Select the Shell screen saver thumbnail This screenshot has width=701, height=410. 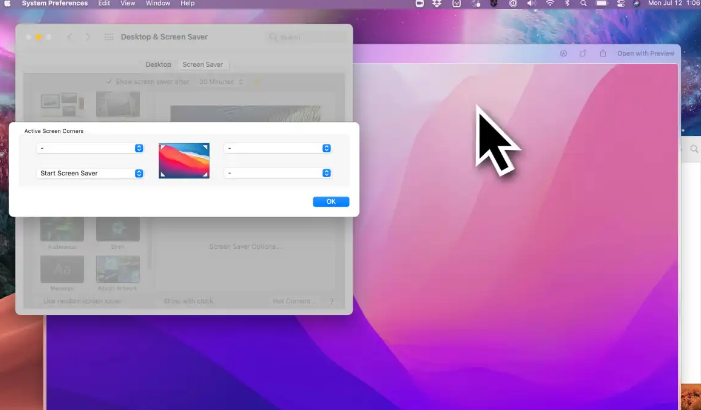point(118,229)
